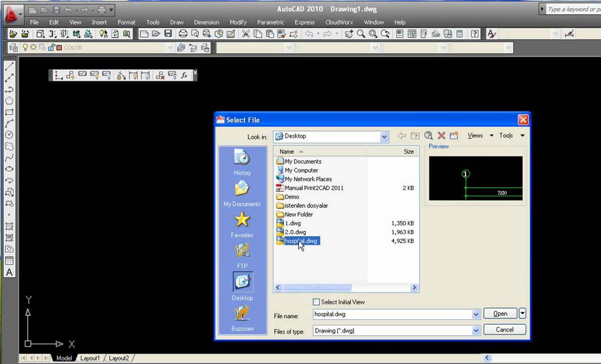
Task: Click the Cut scissors icon in the toolbar
Action: pyautogui.click(x=246, y=34)
